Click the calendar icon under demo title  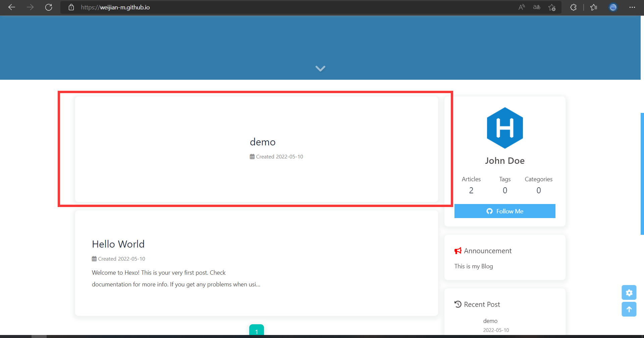tap(252, 156)
